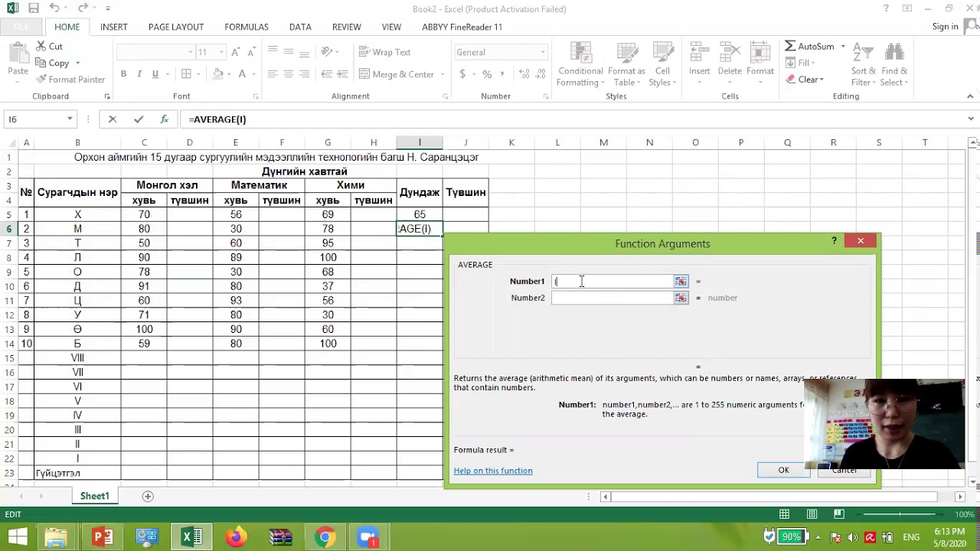Click into Number2 input field
Viewport: 980px width, 551px height.
click(x=612, y=298)
